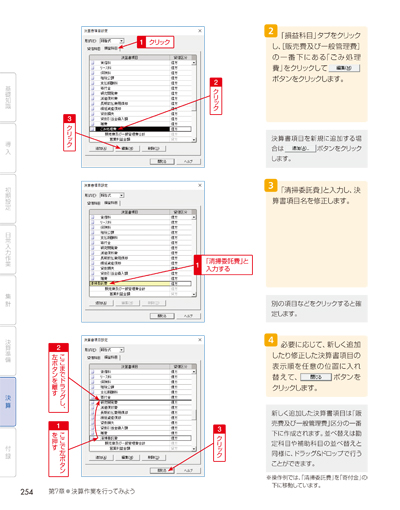Click the scroll-up arrow of the top dialog's list
The width and height of the screenshot is (400, 510).
coord(194,63)
